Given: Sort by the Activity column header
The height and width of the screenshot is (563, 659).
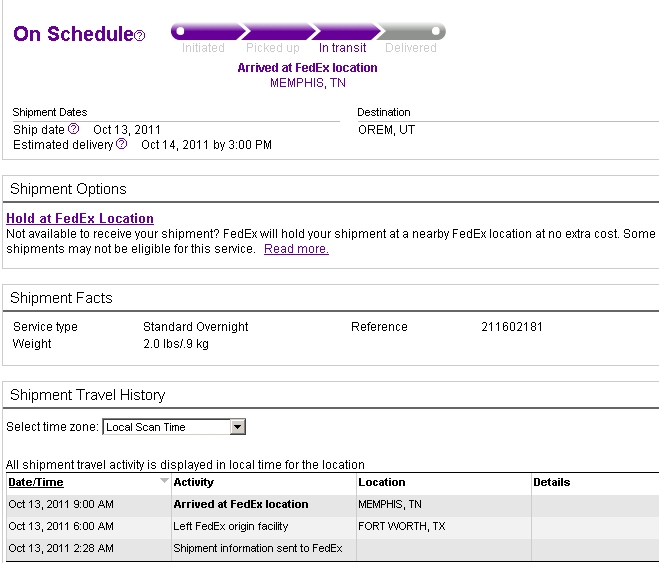Looking at the screenshot, I should pos(194,482).
